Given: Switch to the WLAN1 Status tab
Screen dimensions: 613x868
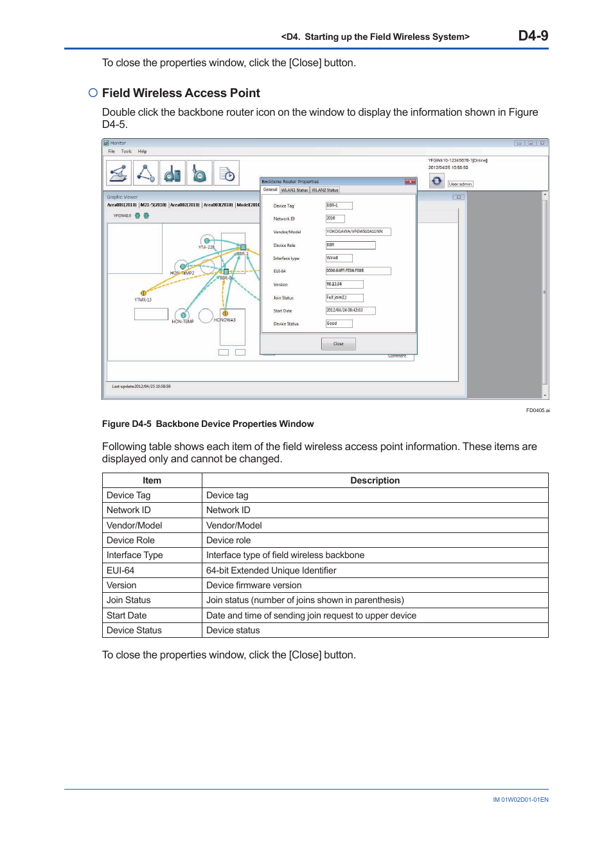Looking at the screenshot, I should [x=294, y=190].
